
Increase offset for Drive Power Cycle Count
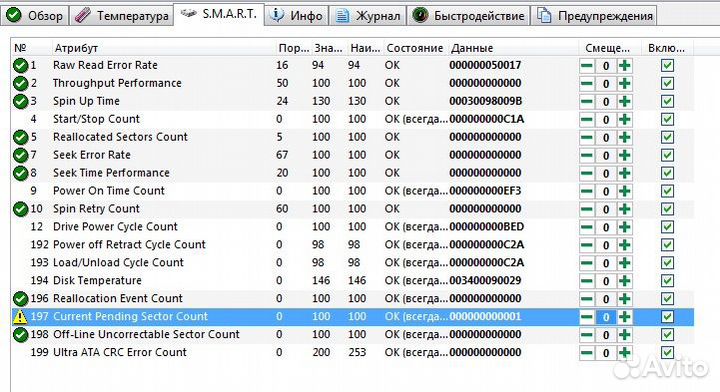[x=624, y=227]
